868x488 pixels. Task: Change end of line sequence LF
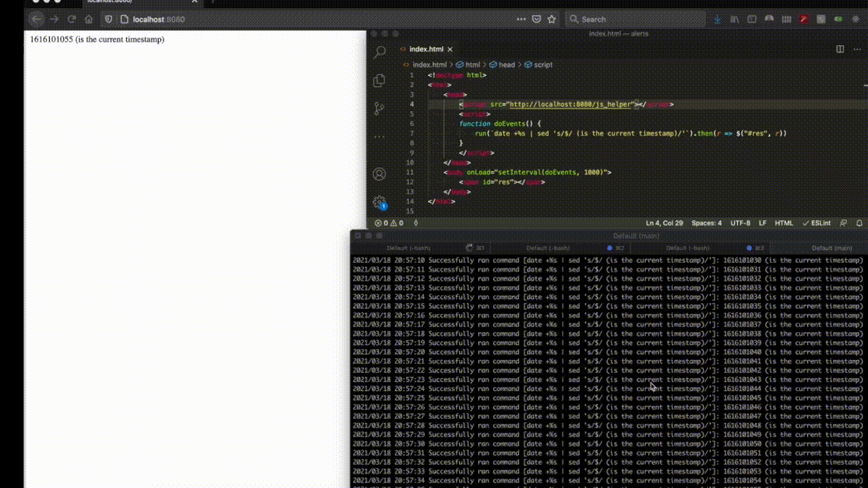coord(763,223)
